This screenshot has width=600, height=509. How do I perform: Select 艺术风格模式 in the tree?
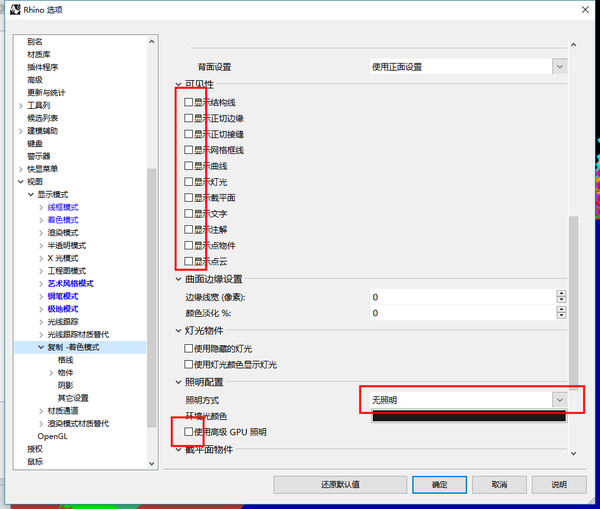[70, 284]
